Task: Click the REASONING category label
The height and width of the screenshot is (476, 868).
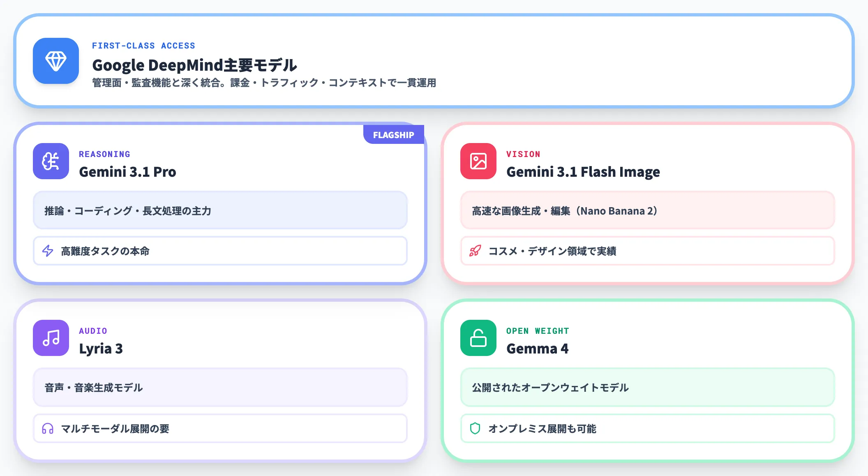Action: pyautogui.click(x=104, y=154)
